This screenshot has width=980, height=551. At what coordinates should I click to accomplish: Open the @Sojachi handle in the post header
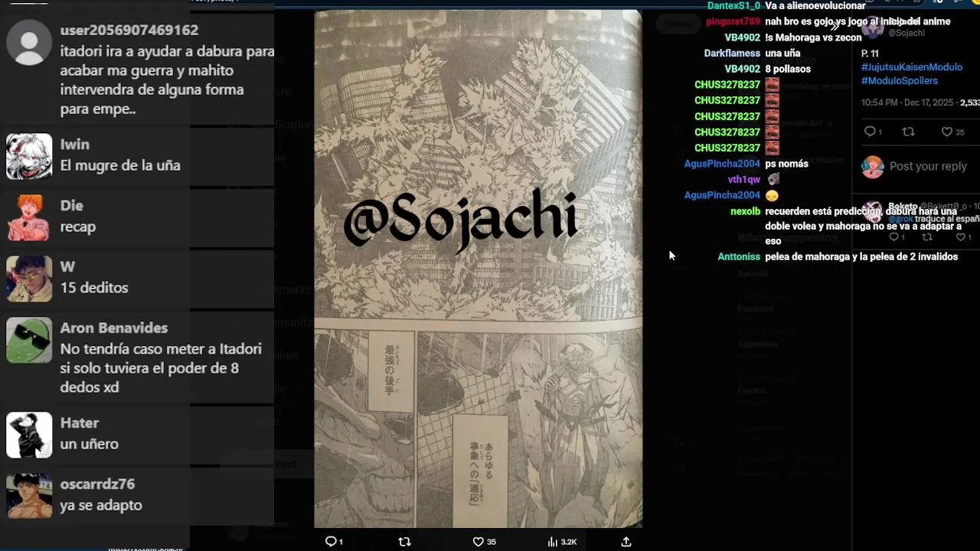906,33
